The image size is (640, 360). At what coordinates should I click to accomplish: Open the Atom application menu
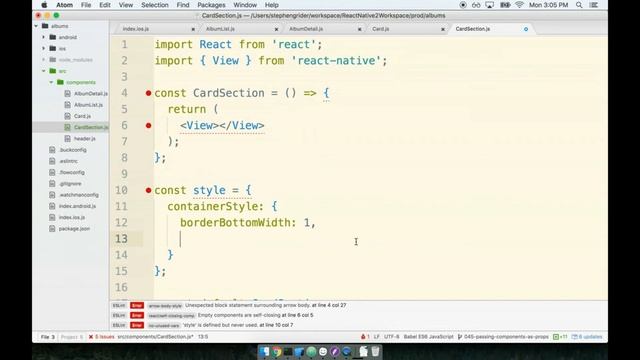(64, 5)
